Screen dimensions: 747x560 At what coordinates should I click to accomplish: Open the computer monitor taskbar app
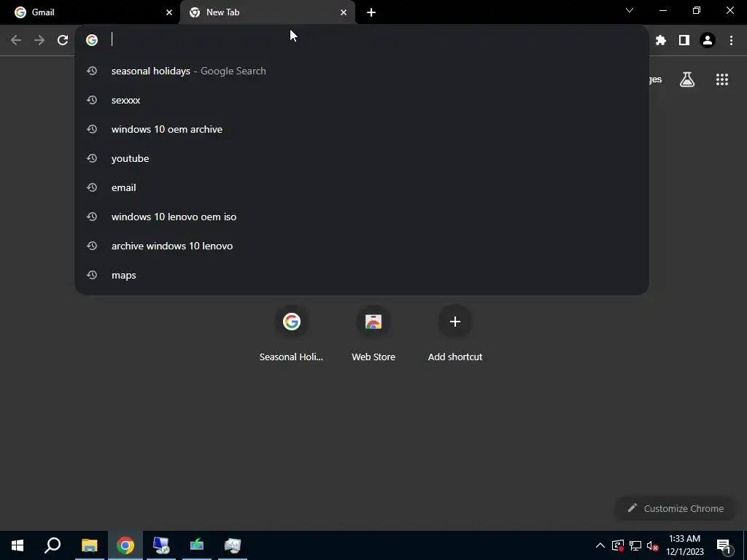point(161,545)
